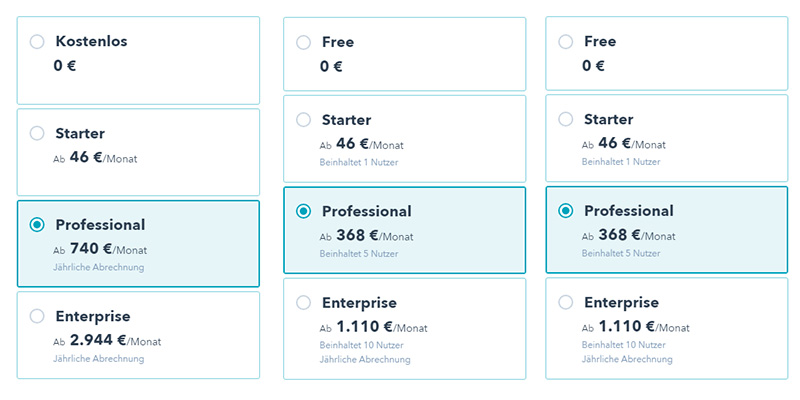Select the Free radio in the middle column

pyautogui.click(x=304, y=42)
